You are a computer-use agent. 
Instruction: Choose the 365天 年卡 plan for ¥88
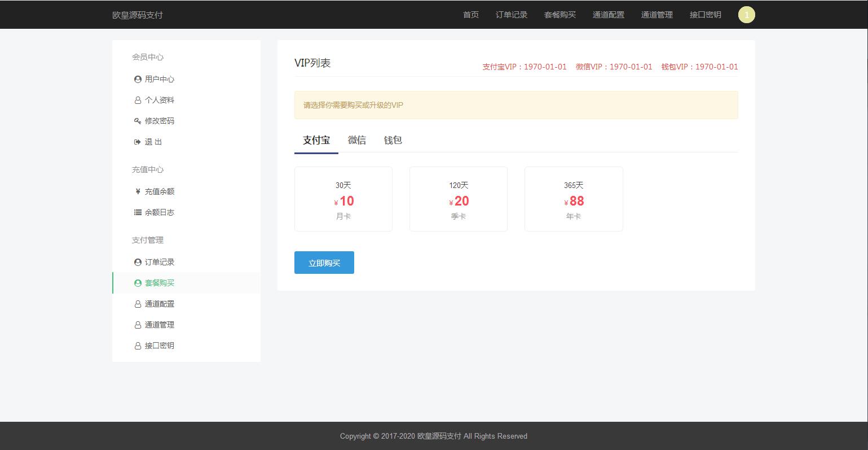pos(573,199)
